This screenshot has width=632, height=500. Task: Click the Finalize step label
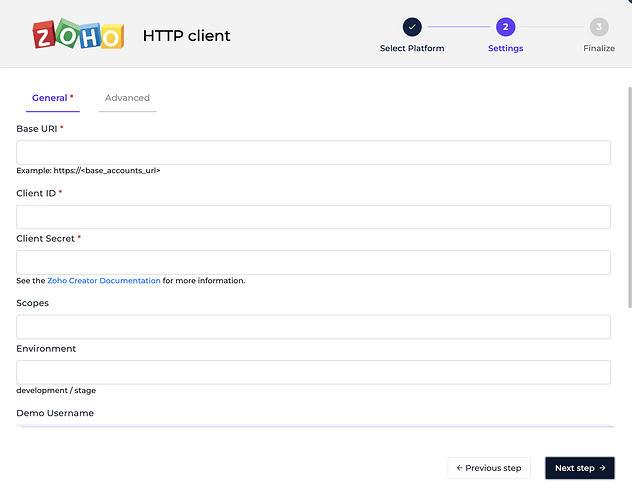pyautogui.click(x=599, y=48)
